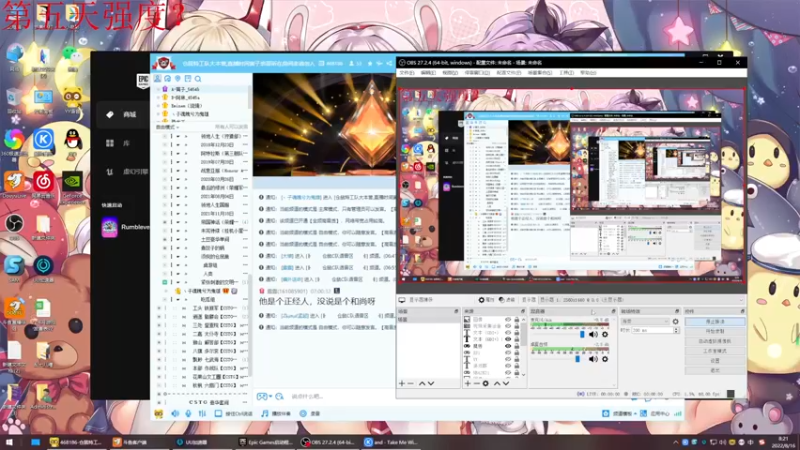The width and height of the screenshot is (800, 450).
Task: Open OBS 帮助 menu
Action: click(588, 73)
